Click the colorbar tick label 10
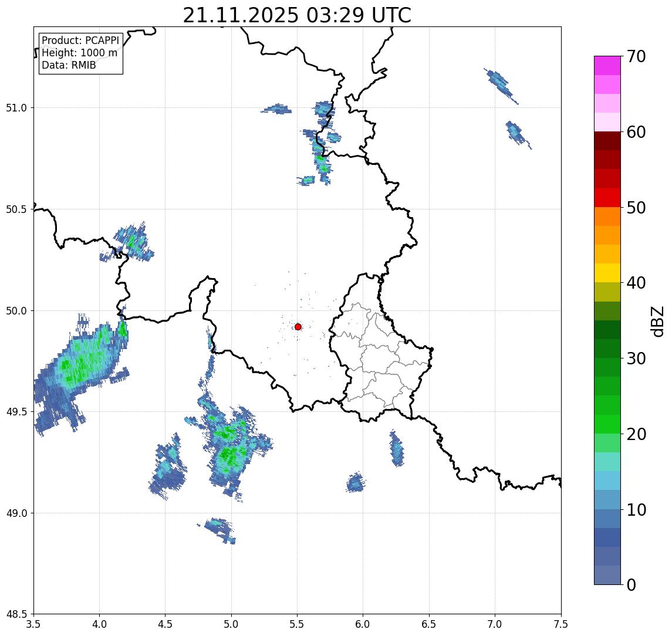Viewport: 672px width, 636px height. [636, 510]
